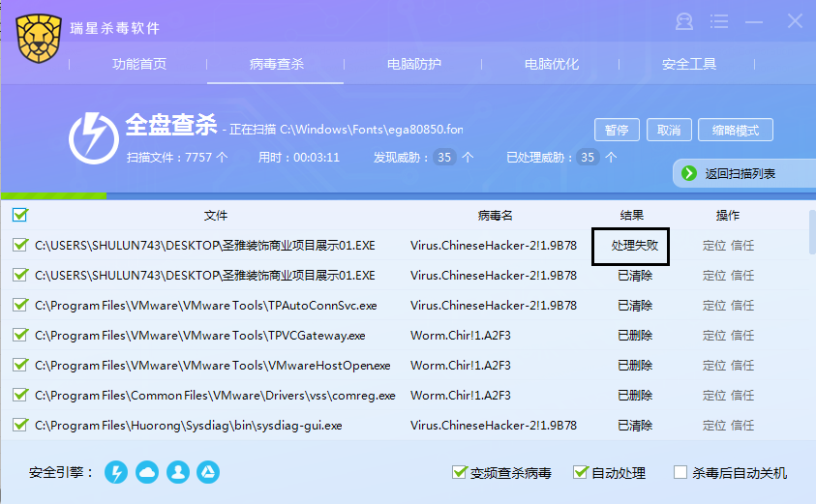
Task: Click the green scan progress bar
Action: click(x=53, y=196)
